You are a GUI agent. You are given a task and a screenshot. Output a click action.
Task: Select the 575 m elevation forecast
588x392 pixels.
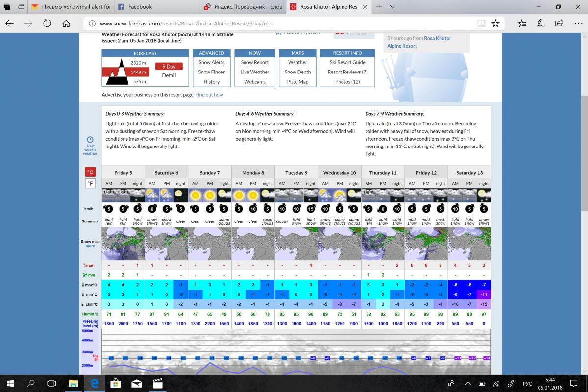[139, 82]
